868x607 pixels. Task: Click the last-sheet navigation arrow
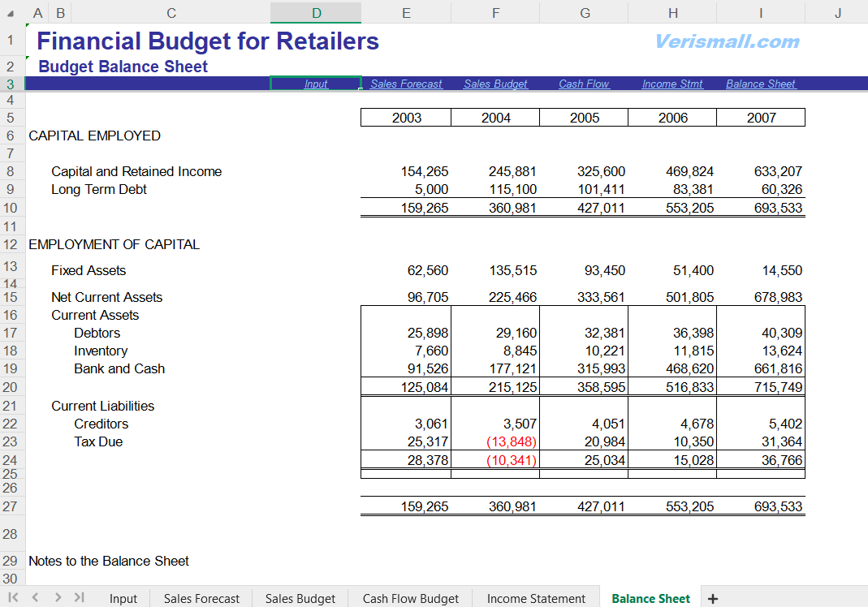(79, 598)
